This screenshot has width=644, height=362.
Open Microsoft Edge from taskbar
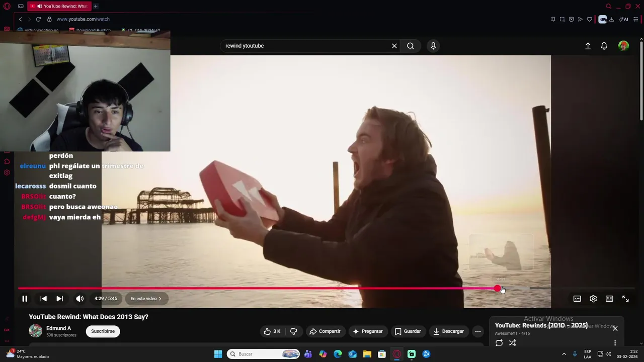(338, 354)
